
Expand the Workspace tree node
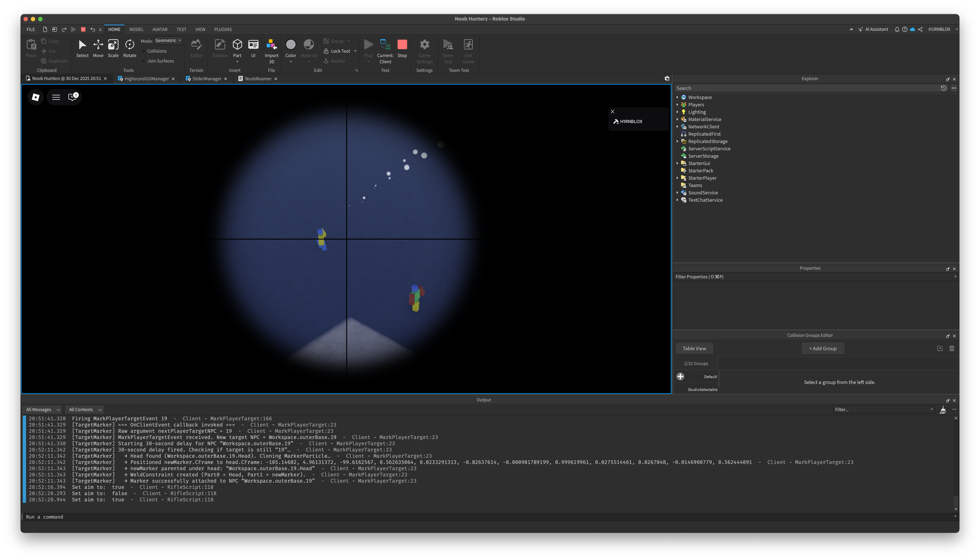pos(677,97)
